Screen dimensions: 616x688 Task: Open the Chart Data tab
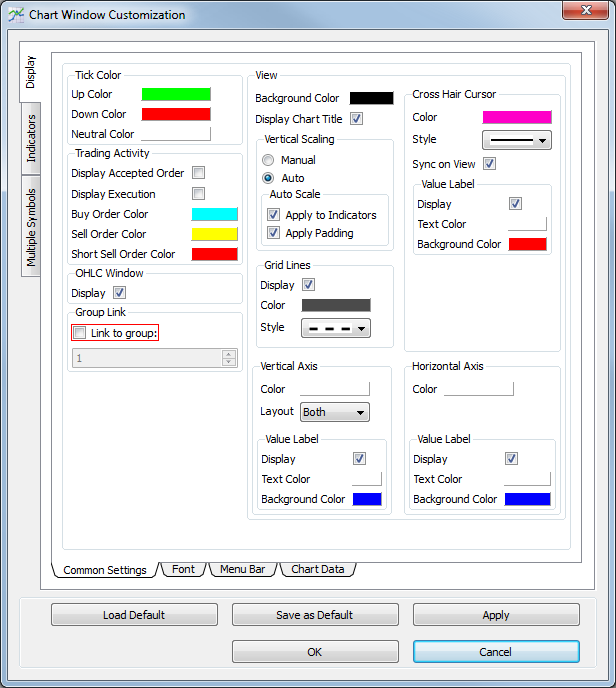[x=317, y=569]
